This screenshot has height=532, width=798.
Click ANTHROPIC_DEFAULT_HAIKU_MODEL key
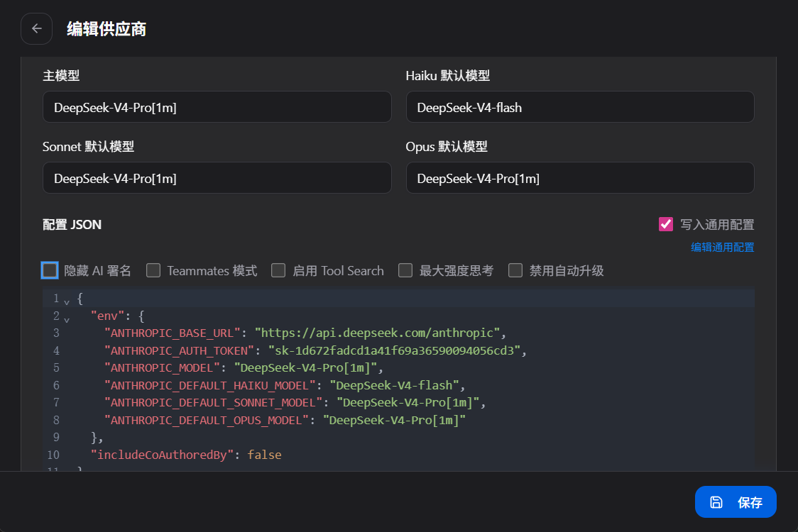[x=209, y=385]
